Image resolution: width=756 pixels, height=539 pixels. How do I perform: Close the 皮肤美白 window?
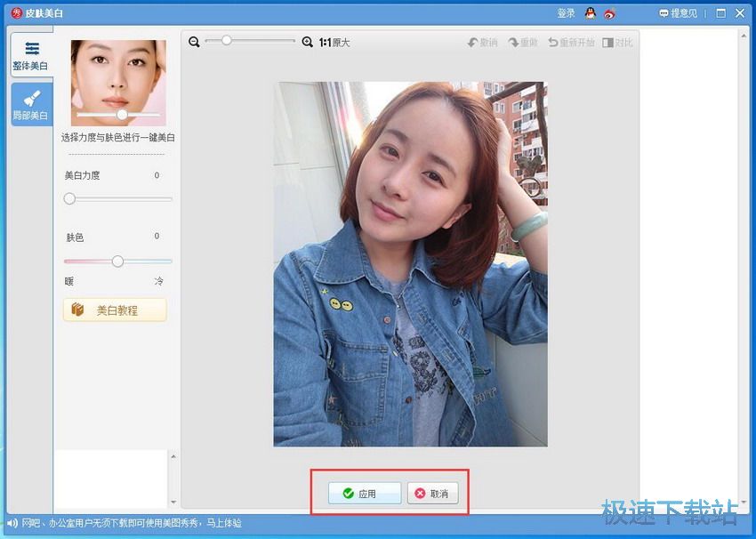[740, 13]
